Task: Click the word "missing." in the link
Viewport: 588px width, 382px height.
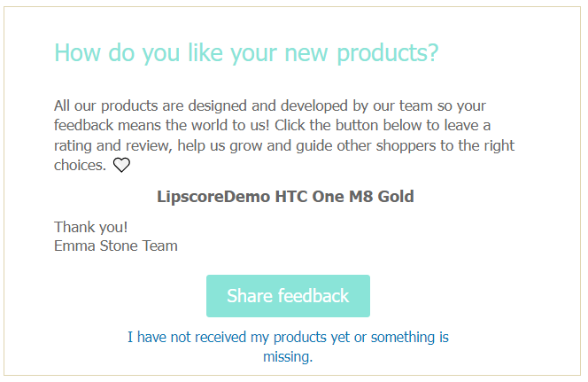Action: [x=288, y=357]
